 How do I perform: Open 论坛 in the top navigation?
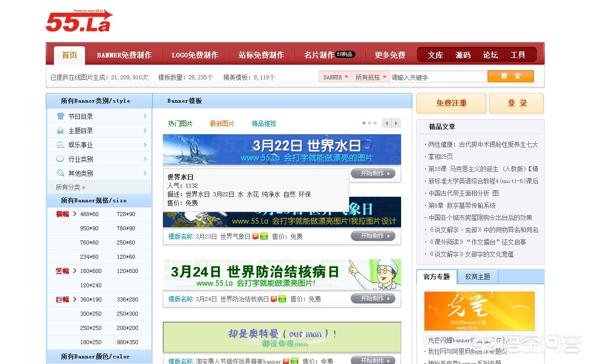point(490,54)
